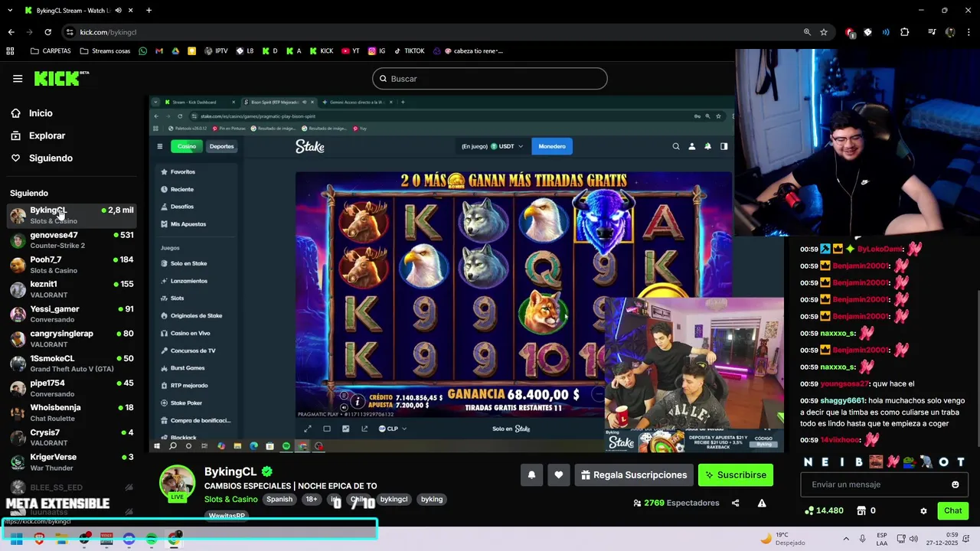Open the weather widget showing 19°C

click(782, 538)
